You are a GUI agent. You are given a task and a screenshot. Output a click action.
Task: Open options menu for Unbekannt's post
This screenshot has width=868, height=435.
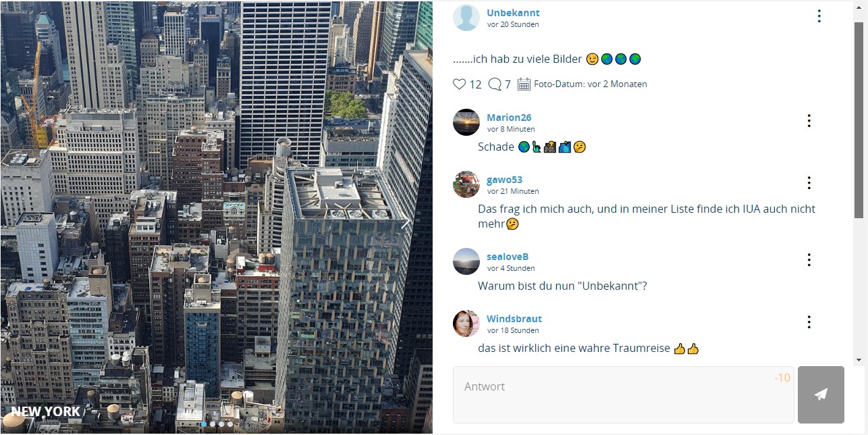[819, 16]
